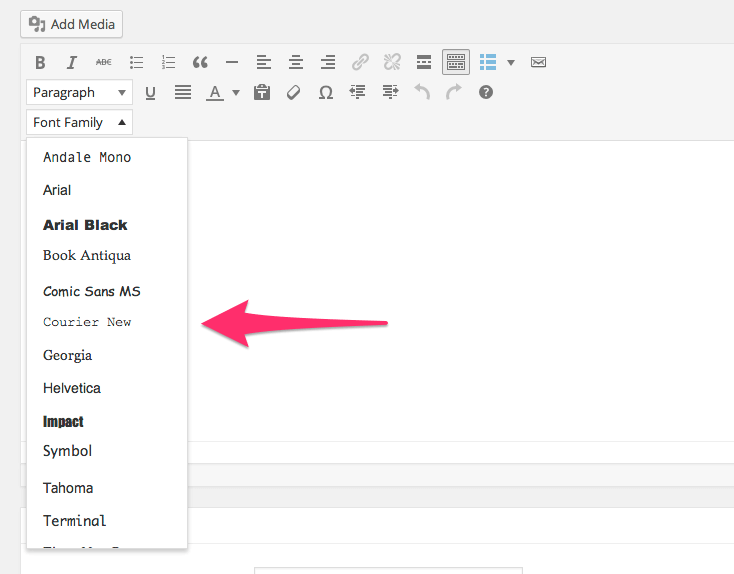The height and width of the screenshot is (574, 734).
Task: Insert special character omega icon
Action: pyautogui.click(x=326, y=92)
